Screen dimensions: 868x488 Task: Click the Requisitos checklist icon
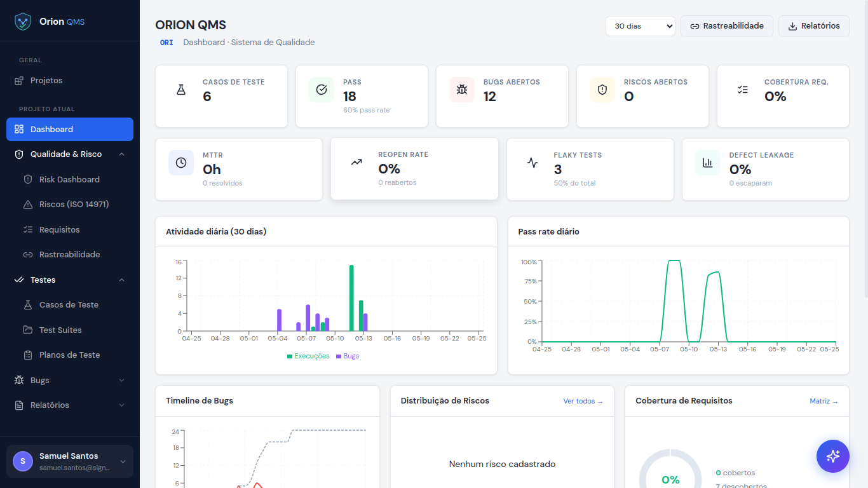[28, 229]
